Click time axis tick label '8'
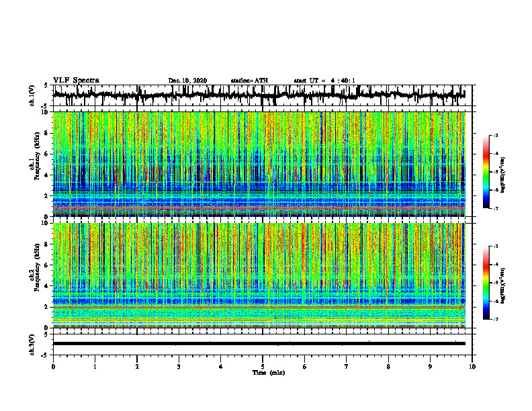Viewport: 532px width, 411px height. click(x=388, y=367)
